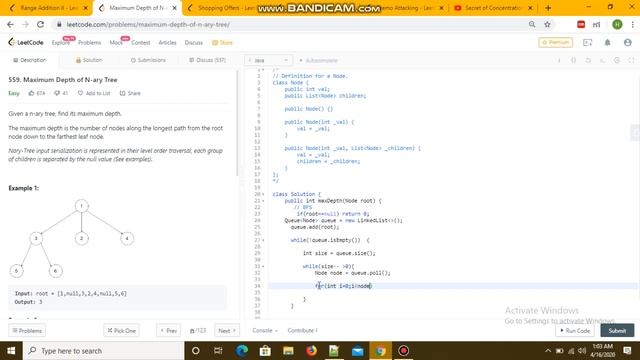Click the Pick One shuffle button

(x=121, y=331)
